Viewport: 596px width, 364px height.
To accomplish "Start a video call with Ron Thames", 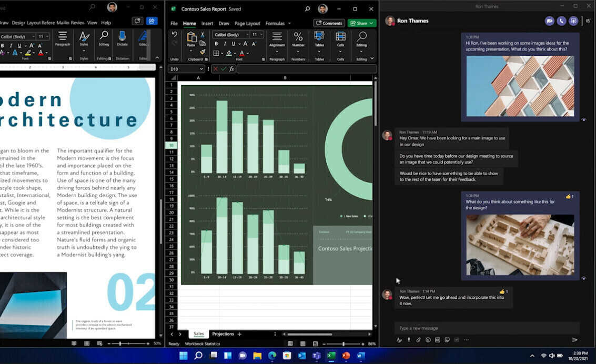I will pos(550,21).
